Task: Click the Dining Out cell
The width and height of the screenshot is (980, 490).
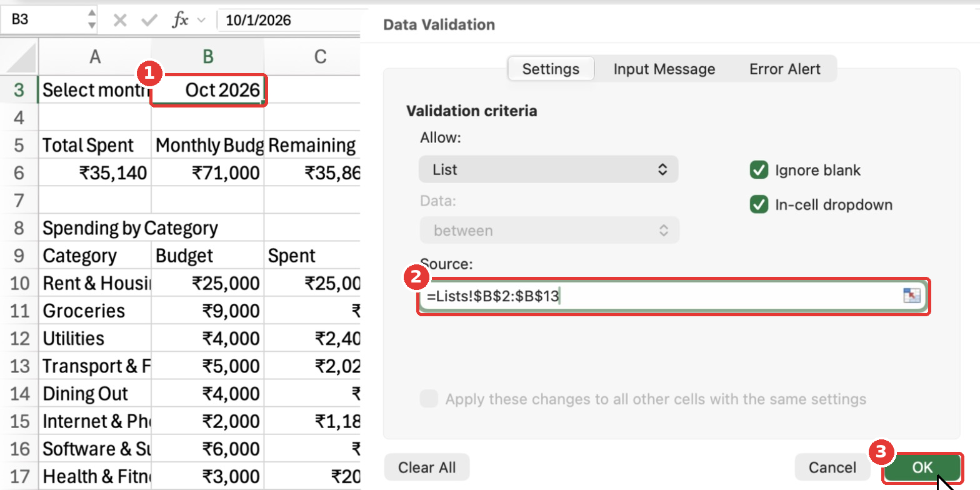Action: tap(95, 394)
